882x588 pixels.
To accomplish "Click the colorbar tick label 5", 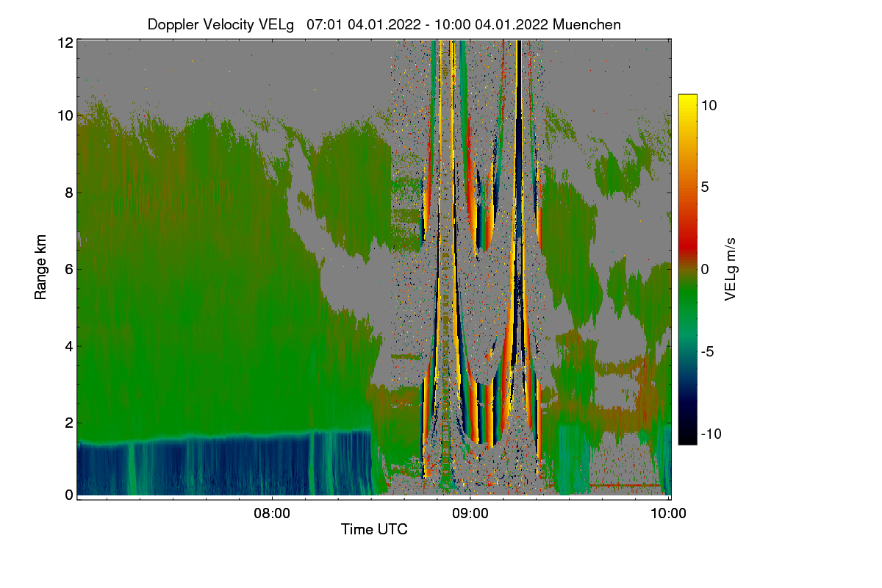I will tap(705, 187).
